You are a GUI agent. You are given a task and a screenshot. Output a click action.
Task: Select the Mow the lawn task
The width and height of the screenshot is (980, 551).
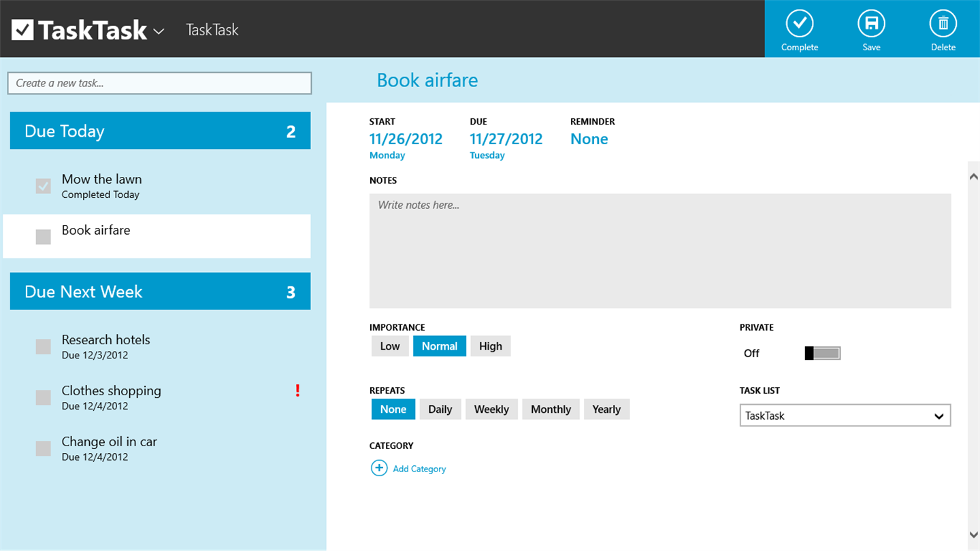pyautogui.click(x=157, y=186)
